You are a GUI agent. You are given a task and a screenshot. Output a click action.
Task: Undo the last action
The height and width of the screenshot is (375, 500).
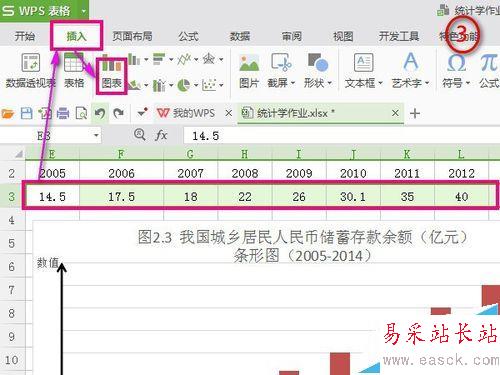coord(100,114)
